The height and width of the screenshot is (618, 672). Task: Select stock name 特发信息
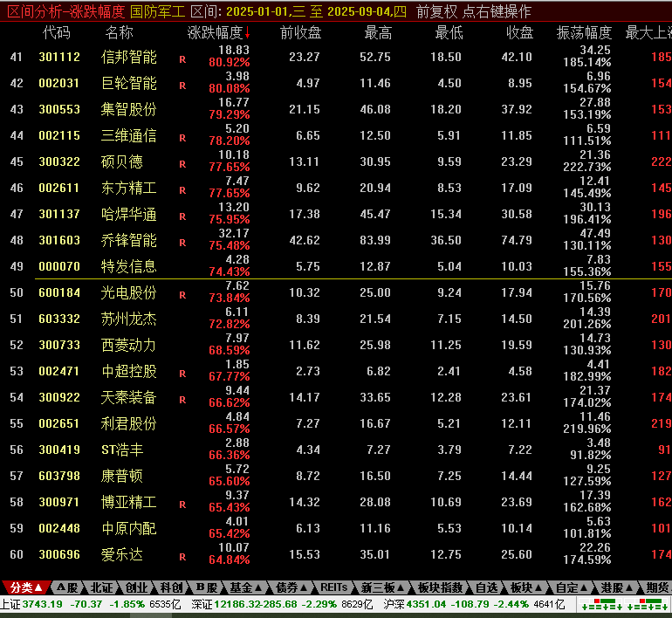coord(128,266)
